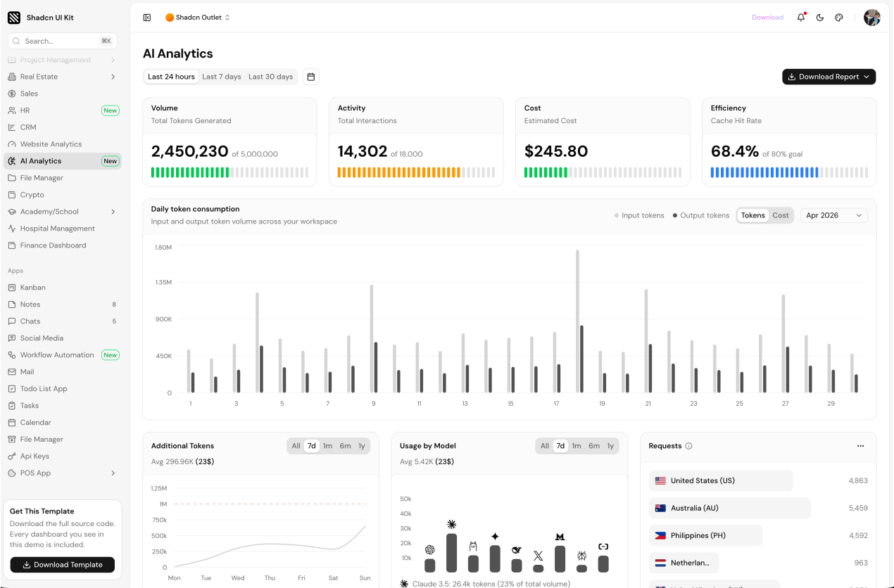This screenshot has height=588, width=894.
Task: Select the OpenAI model icon in chart
Action: pyautogui.click(x=429, y=550)
